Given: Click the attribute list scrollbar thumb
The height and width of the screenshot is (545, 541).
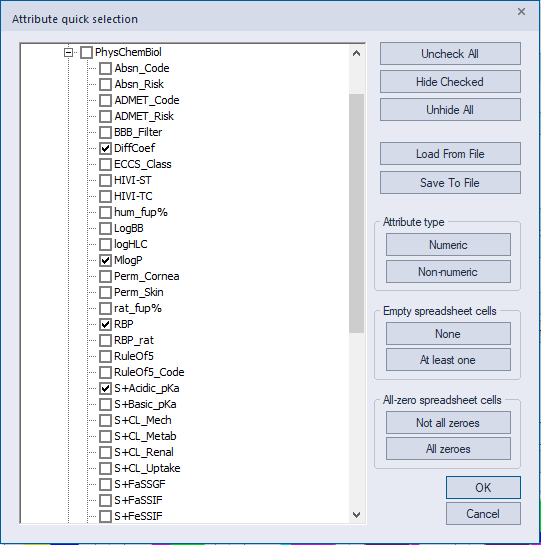Looking at the screenshot, I should point(356,213).
